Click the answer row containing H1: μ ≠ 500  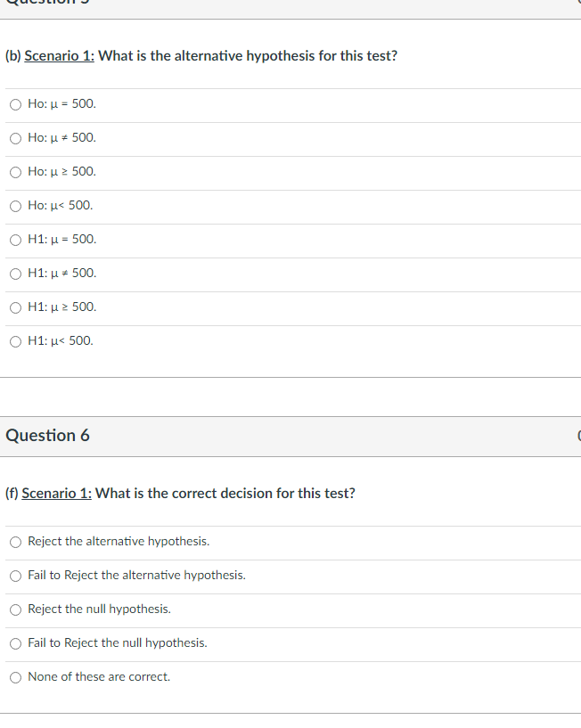[61, 273]
